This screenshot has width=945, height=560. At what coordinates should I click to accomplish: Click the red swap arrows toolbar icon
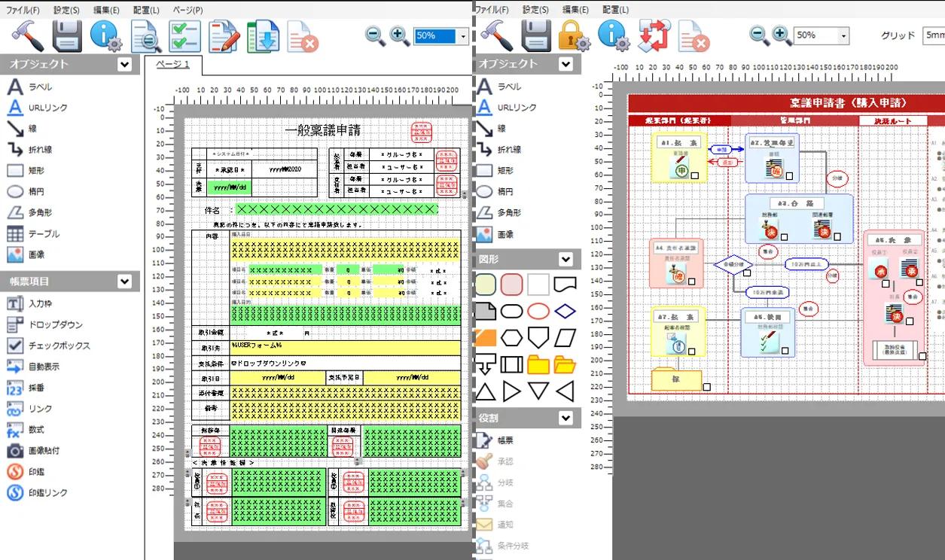[651, 35]
